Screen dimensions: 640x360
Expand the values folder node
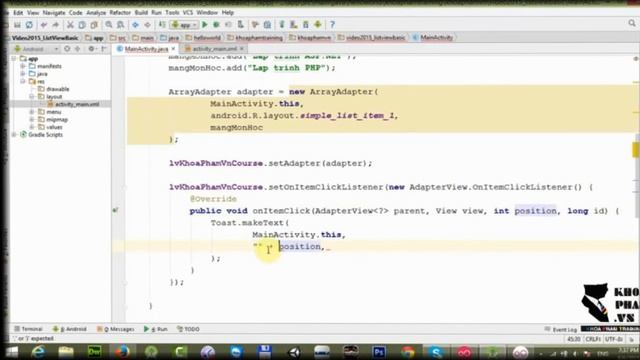tap(32, 127)
